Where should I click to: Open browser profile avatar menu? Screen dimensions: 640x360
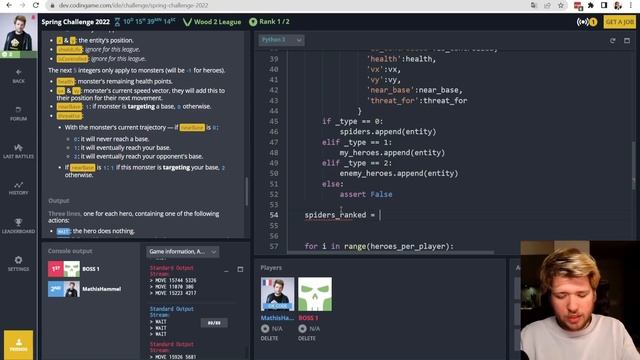point(618,5)
